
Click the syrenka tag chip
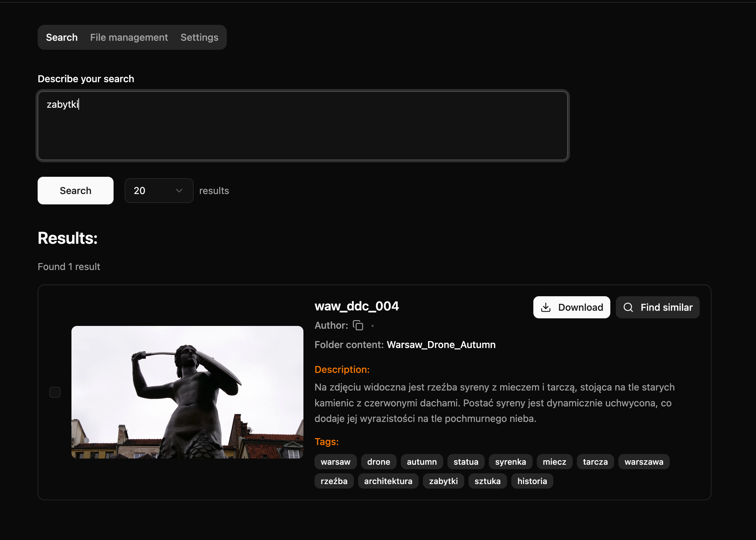pyautogui.click(x=510, y=462)
